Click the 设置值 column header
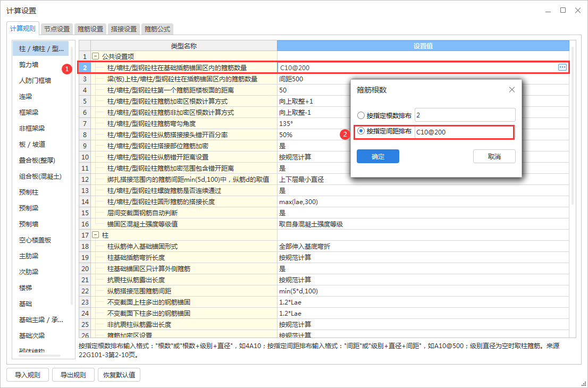Screen dimensions: 588x388 (423, 46)
